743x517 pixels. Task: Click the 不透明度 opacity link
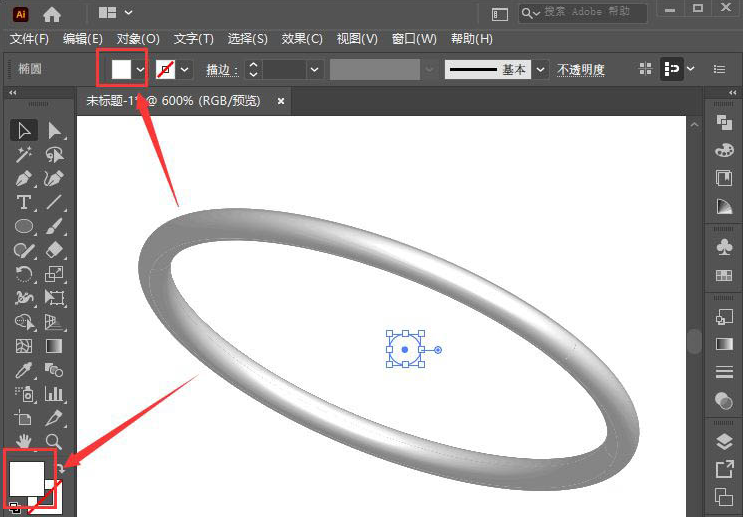click(x=580, y=70)
